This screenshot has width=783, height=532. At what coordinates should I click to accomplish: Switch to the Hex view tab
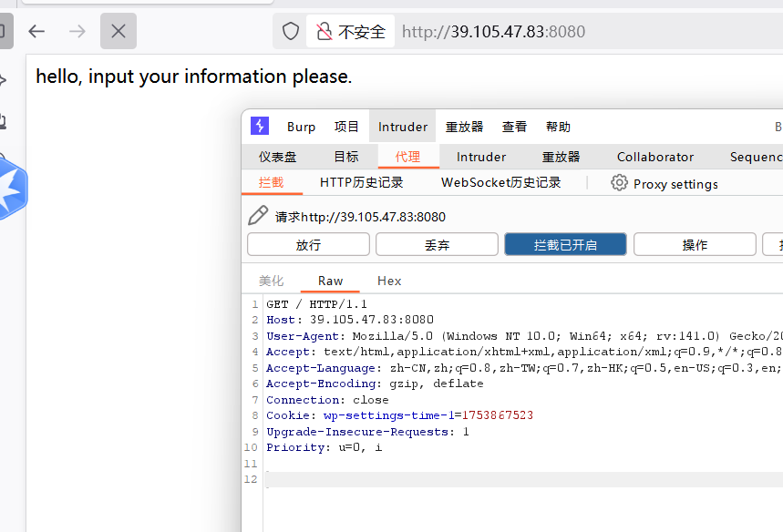[389, 281]
